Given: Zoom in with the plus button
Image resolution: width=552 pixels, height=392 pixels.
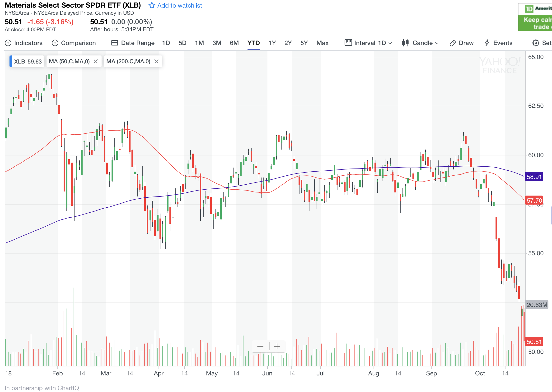Looking at the screenshot, I should (x=277, y=346).
